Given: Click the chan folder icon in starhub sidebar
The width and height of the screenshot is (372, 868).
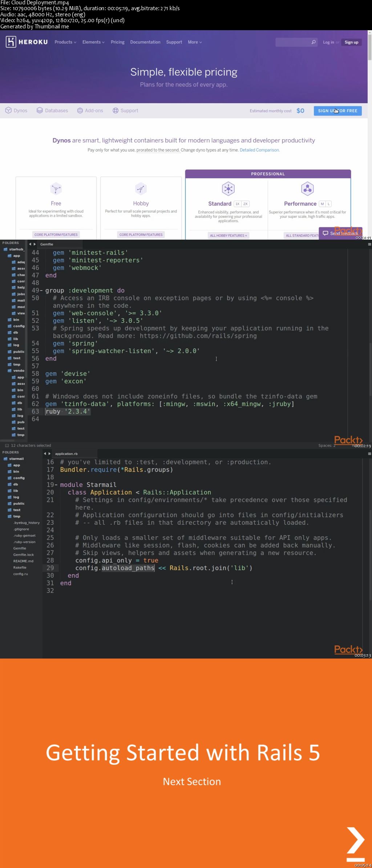Looking at the screenshot, I should [14, 275].
